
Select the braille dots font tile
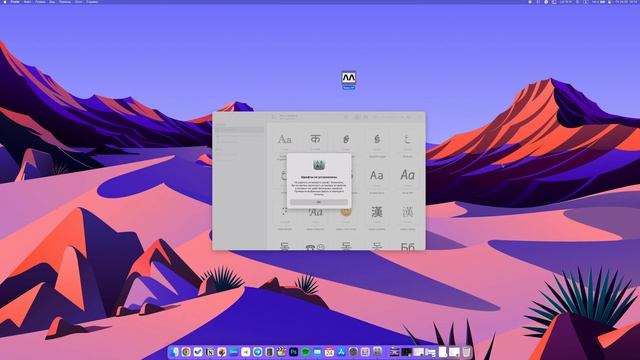284,212
